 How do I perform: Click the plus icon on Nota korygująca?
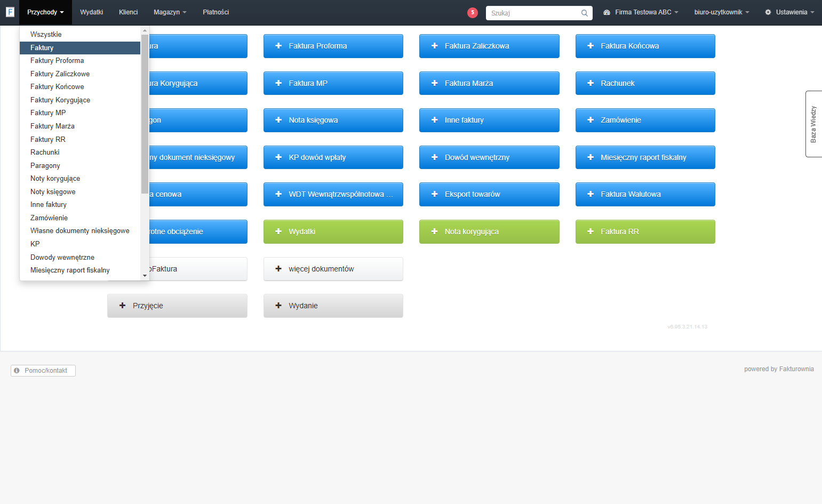tap(434, 231)
